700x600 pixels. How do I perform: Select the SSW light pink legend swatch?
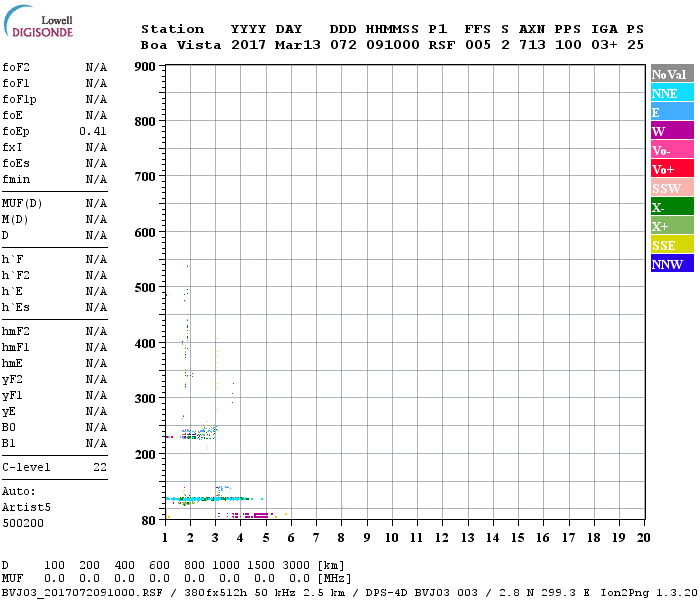click(x=671, y=188)
